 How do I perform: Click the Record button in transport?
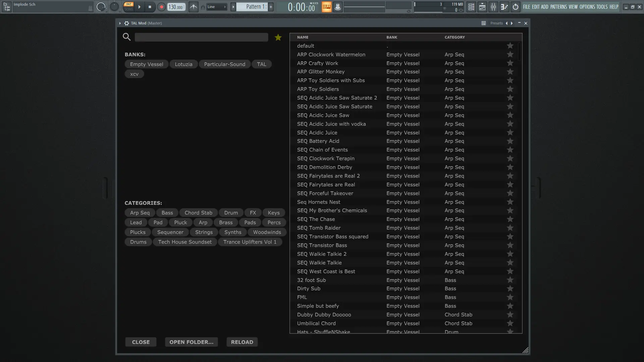click(161, 7)
